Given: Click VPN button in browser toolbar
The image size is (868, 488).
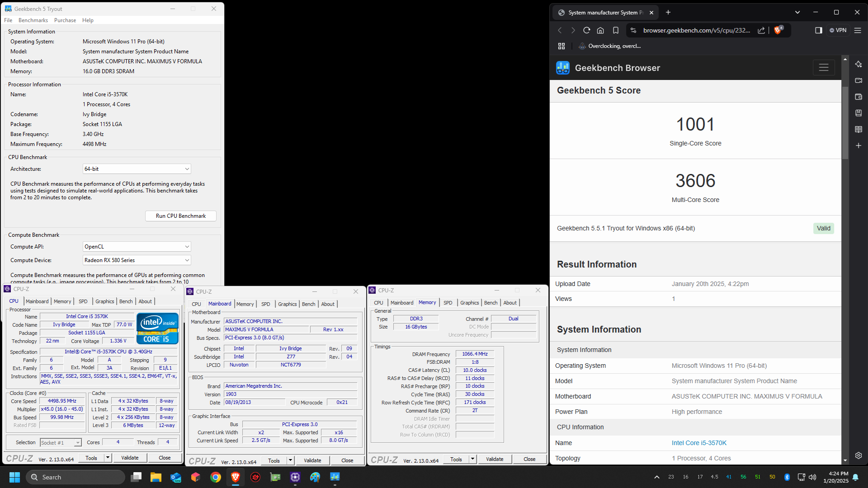Looking at the screenshot, I should coord(838,30).
